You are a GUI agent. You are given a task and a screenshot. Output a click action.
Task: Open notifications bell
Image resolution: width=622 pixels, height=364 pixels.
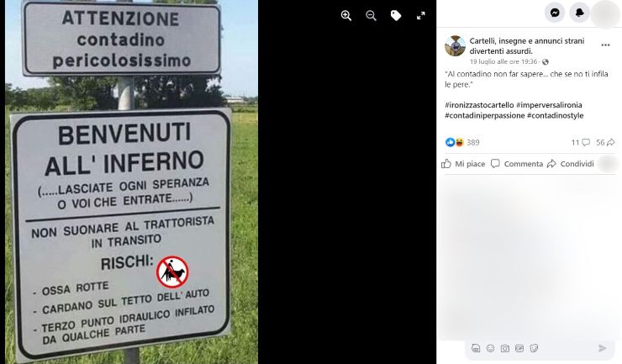click(580, 13)
